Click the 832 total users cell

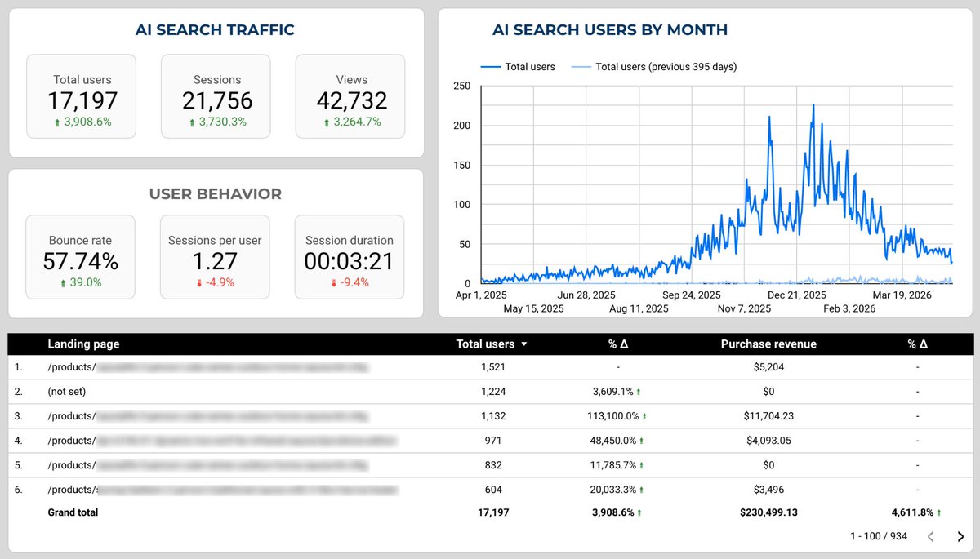point(493,465)
